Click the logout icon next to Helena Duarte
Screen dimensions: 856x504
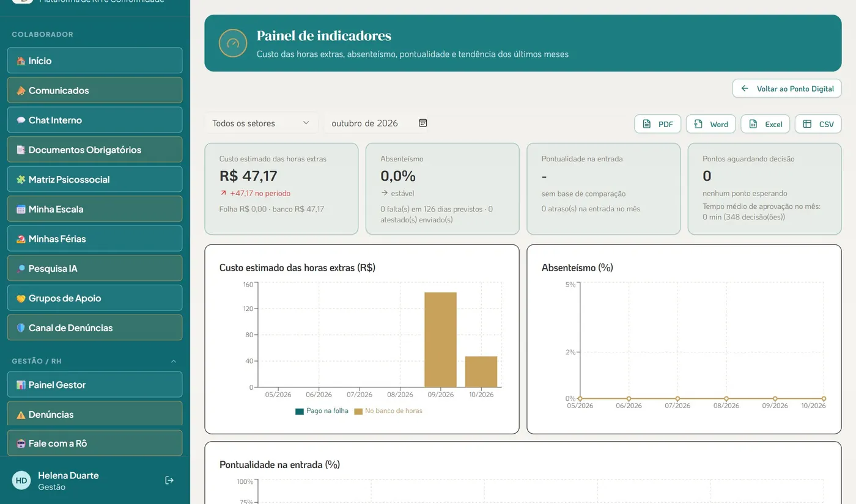coord(169,481)
